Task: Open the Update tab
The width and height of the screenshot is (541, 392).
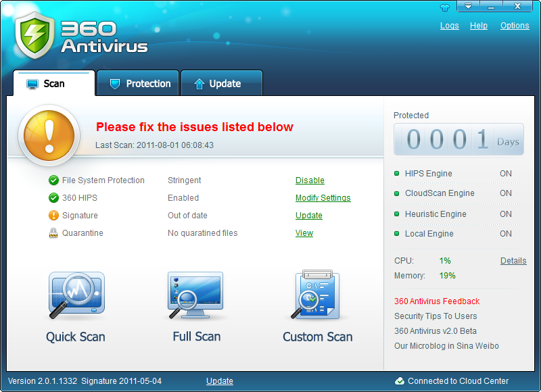Action: click(222, 84)
